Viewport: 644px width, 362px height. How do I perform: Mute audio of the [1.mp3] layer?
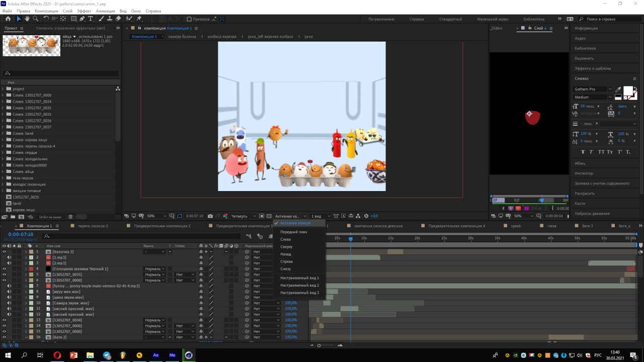[x=9, y=257]
